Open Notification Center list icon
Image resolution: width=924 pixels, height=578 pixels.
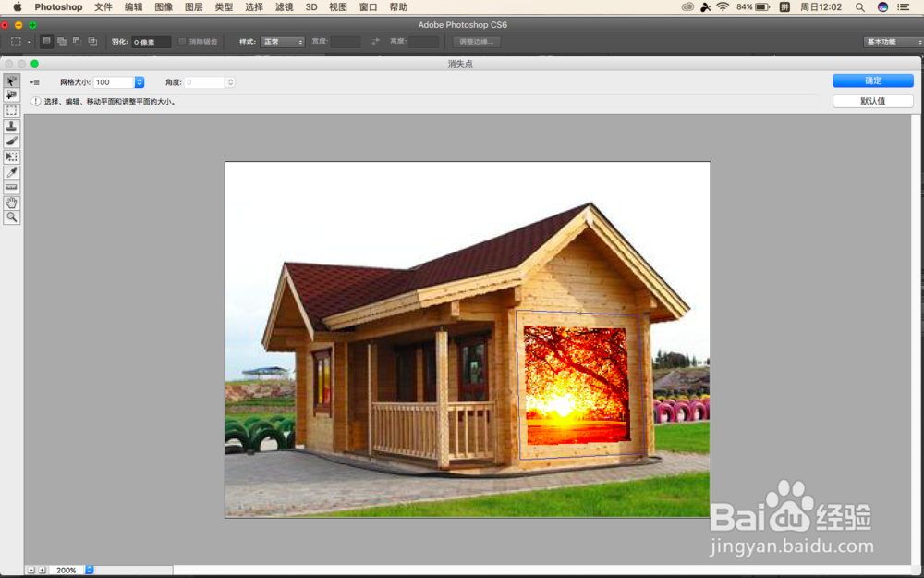tap(904, 7)
